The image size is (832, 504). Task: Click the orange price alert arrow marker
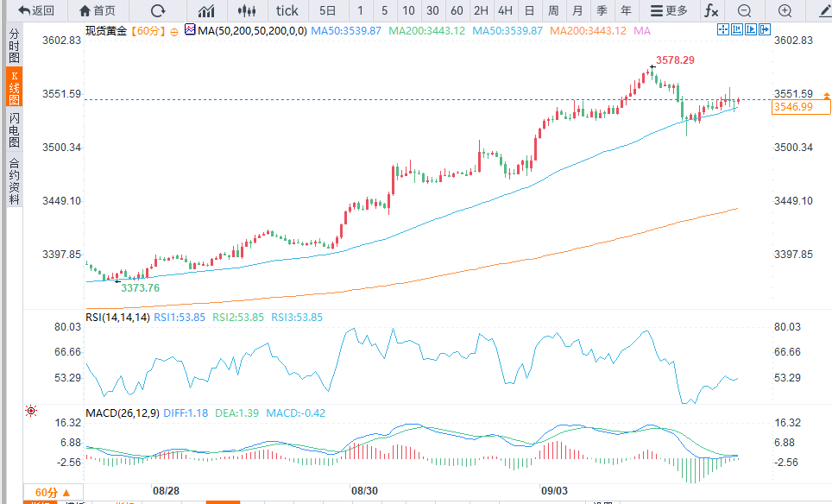[827, 96]
